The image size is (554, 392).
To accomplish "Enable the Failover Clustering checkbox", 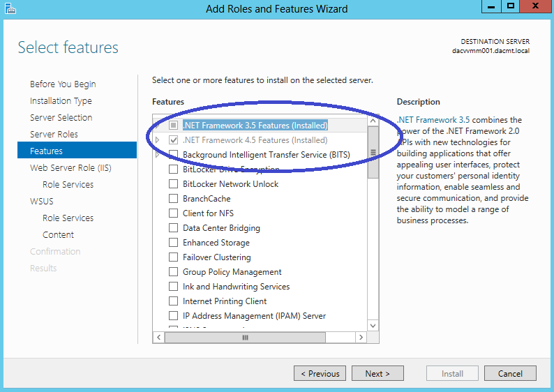I will (173, 257).
